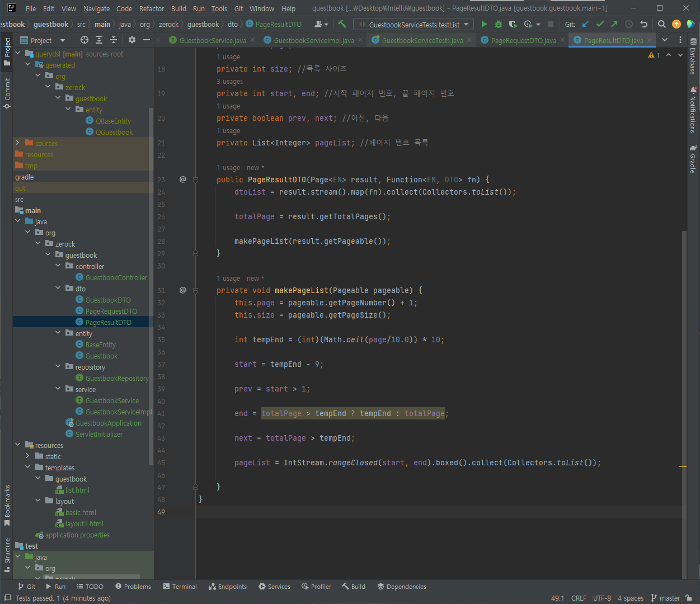Expand the static folder under resources

coord(28,456)
